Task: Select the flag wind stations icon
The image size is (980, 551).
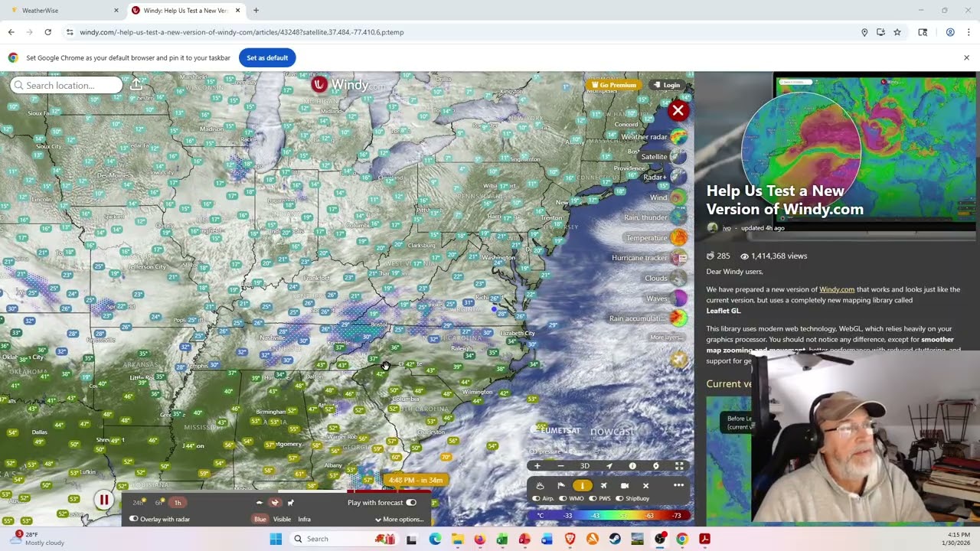Action: pos(561,485)
